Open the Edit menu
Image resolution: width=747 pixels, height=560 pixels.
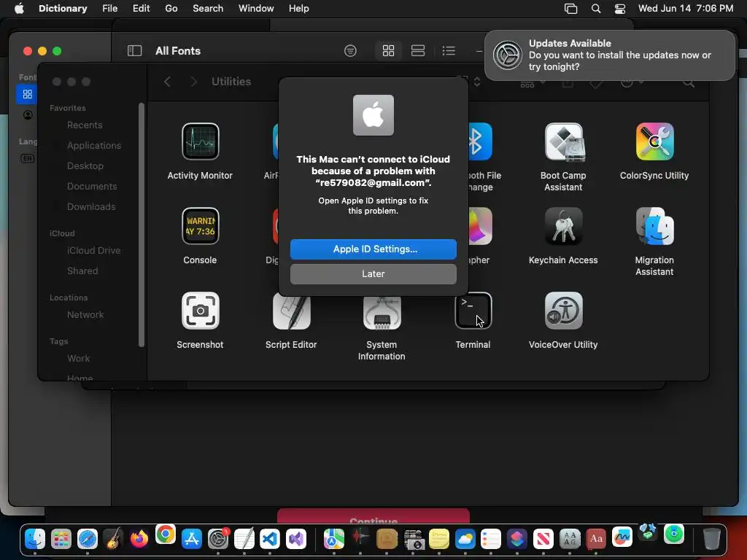[x=141, y=8]
